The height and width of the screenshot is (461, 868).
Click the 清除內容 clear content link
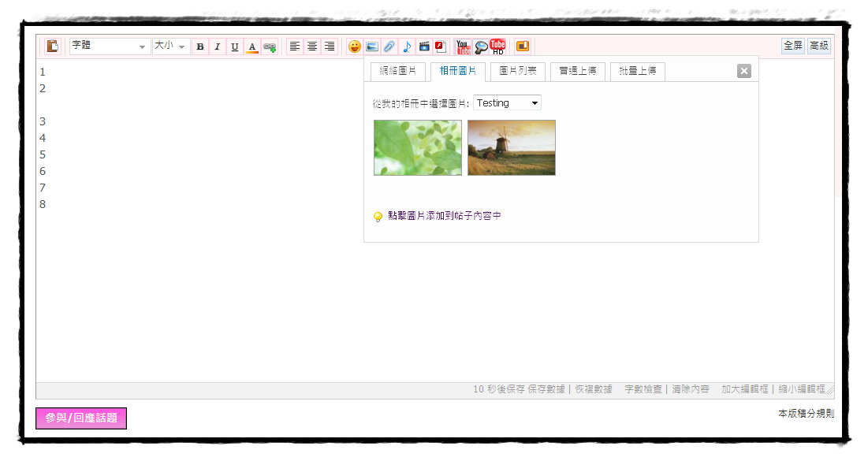click(x=691, y=389)
